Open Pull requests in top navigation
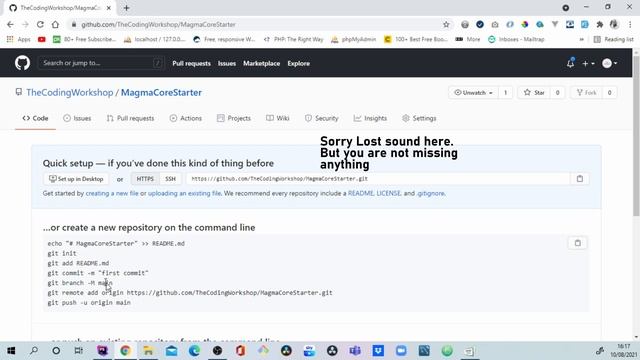The height and width of the screenshot is (360, 640). (191, 63)
